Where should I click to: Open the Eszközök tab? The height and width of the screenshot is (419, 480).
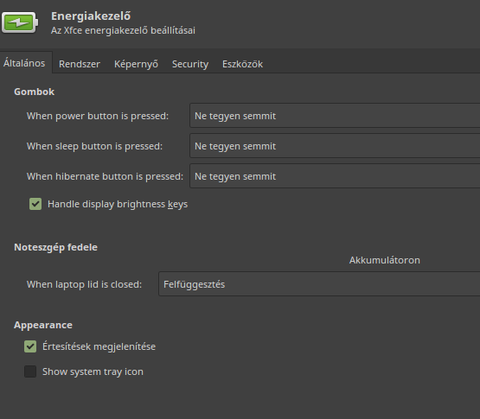(242, 64)
